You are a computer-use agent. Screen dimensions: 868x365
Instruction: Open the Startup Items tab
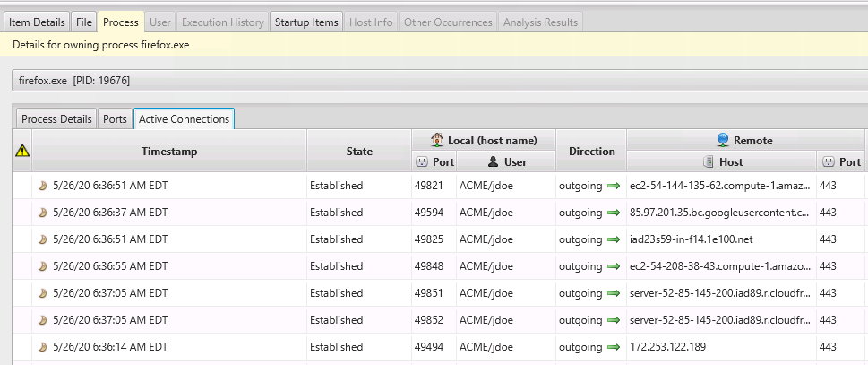click(x=306, y=22)
